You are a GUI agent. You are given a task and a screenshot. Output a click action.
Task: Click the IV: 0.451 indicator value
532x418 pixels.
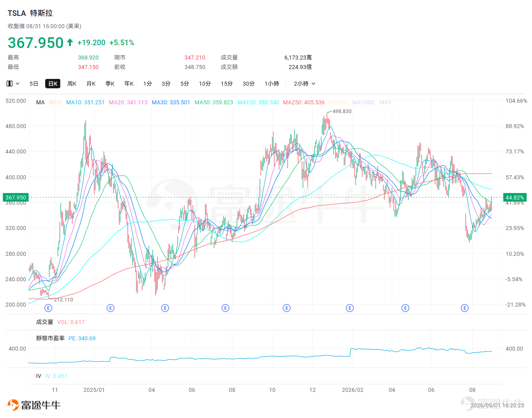tap(56, 376)
